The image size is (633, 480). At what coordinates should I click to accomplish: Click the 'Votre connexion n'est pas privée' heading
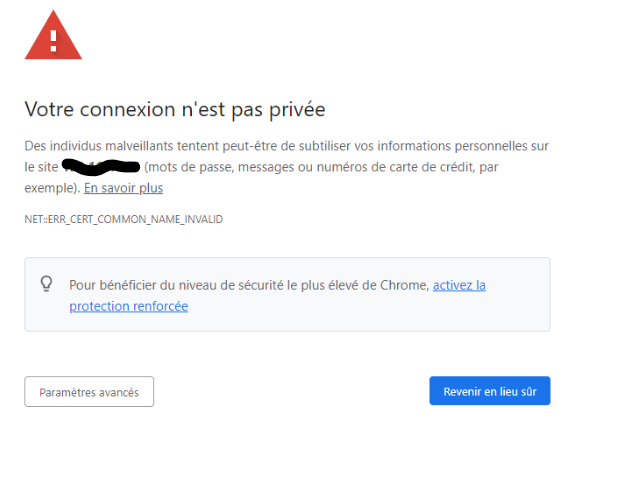(175, 109)
